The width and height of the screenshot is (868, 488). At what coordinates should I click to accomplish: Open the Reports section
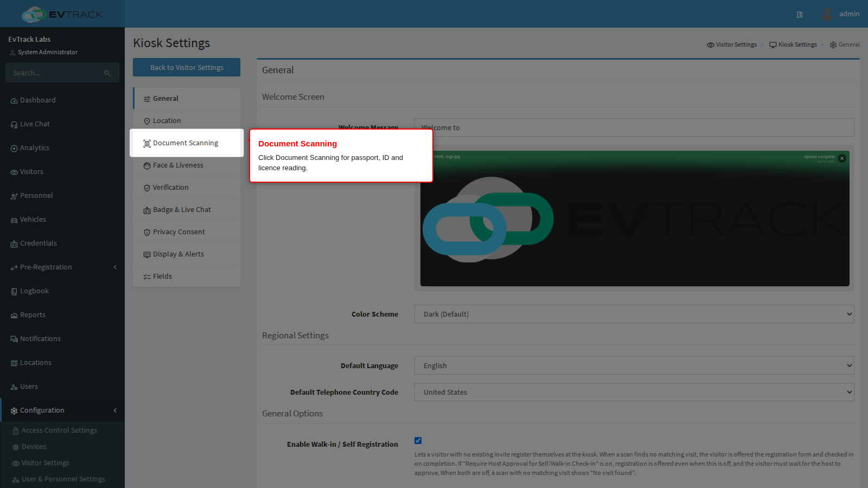[62, 315]
